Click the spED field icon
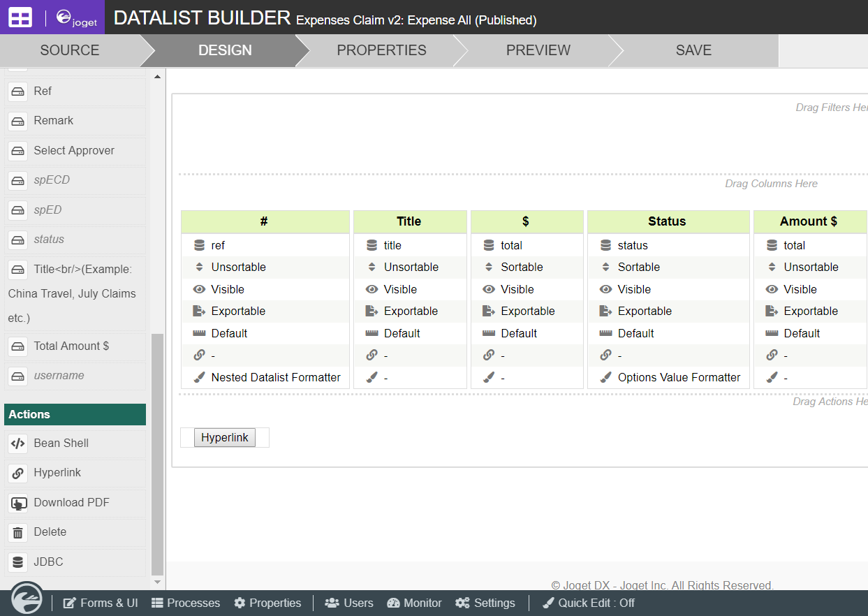 tap(18, 210)
